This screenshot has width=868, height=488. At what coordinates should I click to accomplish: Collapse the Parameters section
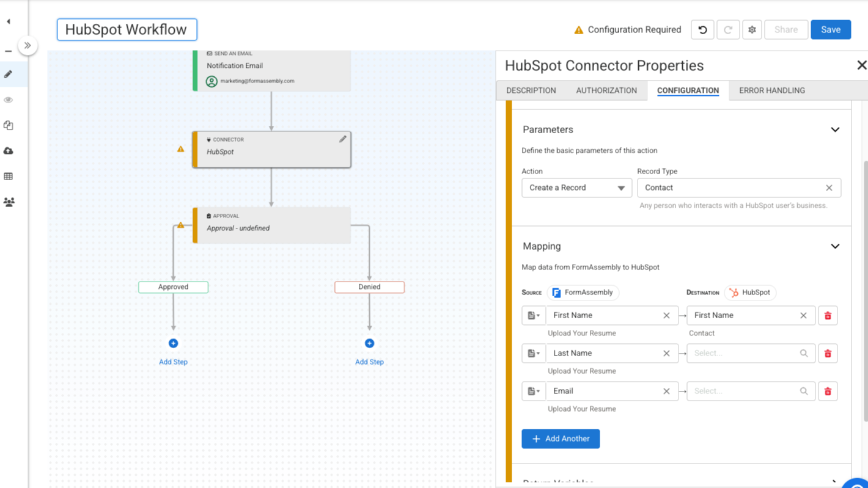point(835,129)
